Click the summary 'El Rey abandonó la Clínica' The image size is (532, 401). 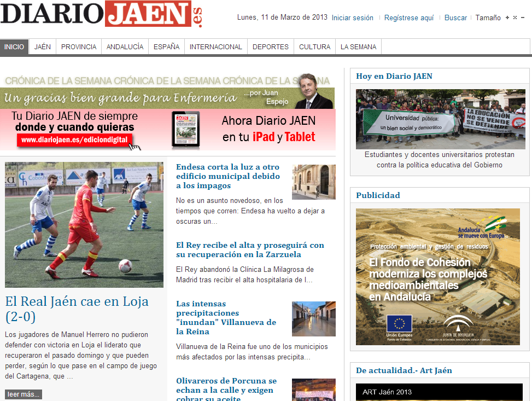click(244, 275)
